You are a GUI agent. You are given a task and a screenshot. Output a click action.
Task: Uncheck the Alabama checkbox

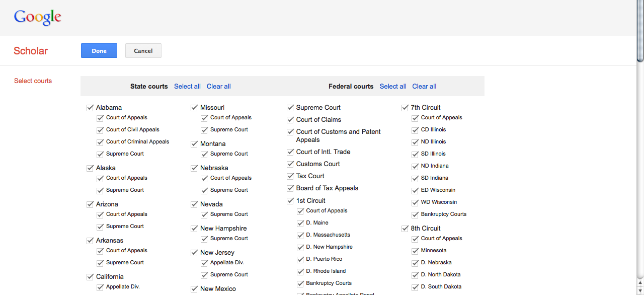point(90,107)
